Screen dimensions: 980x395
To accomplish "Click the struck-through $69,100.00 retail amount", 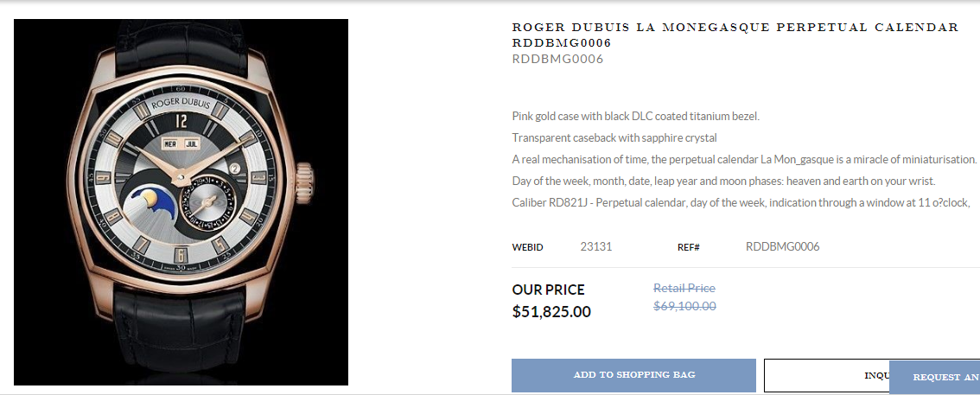I will coord(684,306).
